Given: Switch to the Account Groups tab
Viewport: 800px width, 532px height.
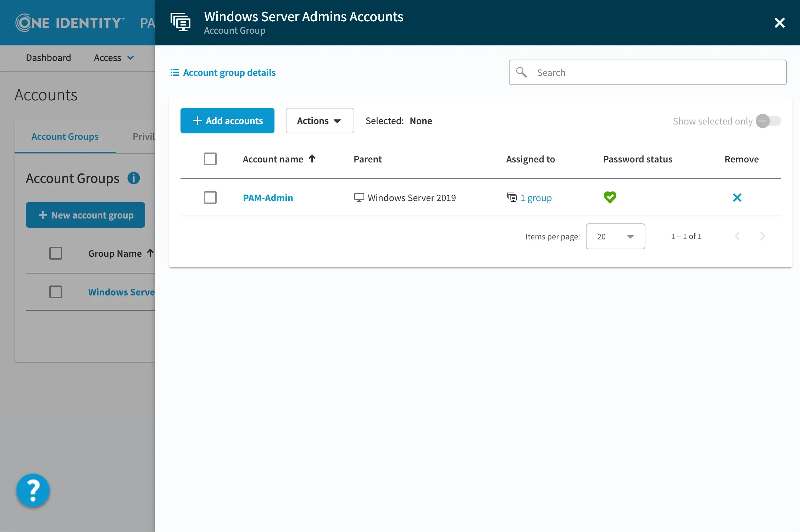Looking at the screenshot, I should pos(65,137).
